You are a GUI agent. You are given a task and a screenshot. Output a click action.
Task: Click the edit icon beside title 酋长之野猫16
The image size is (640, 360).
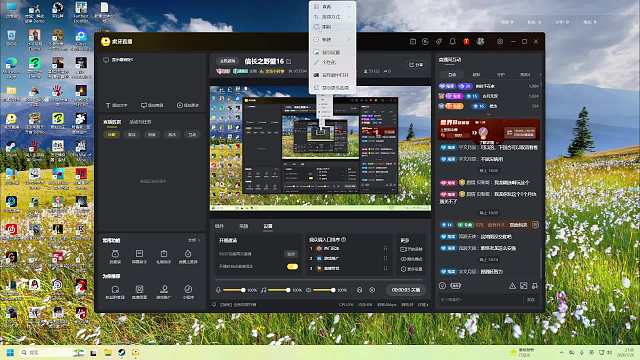click(x=289, y=61)
